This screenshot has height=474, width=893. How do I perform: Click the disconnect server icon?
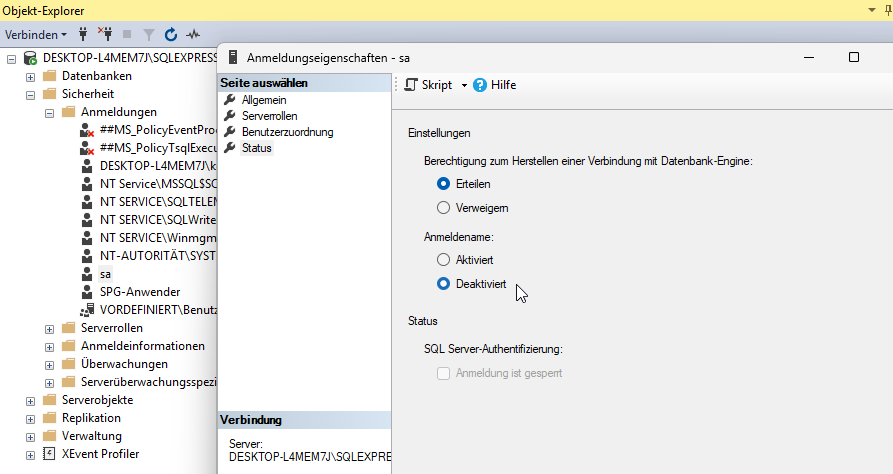(105, 34)
